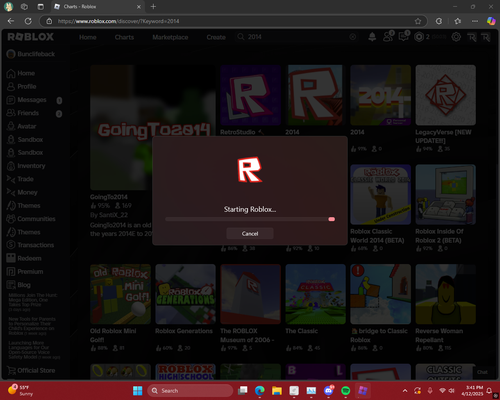Open the settings gear in Roblox header
The image size is (500, 400).
pos(456,37)
